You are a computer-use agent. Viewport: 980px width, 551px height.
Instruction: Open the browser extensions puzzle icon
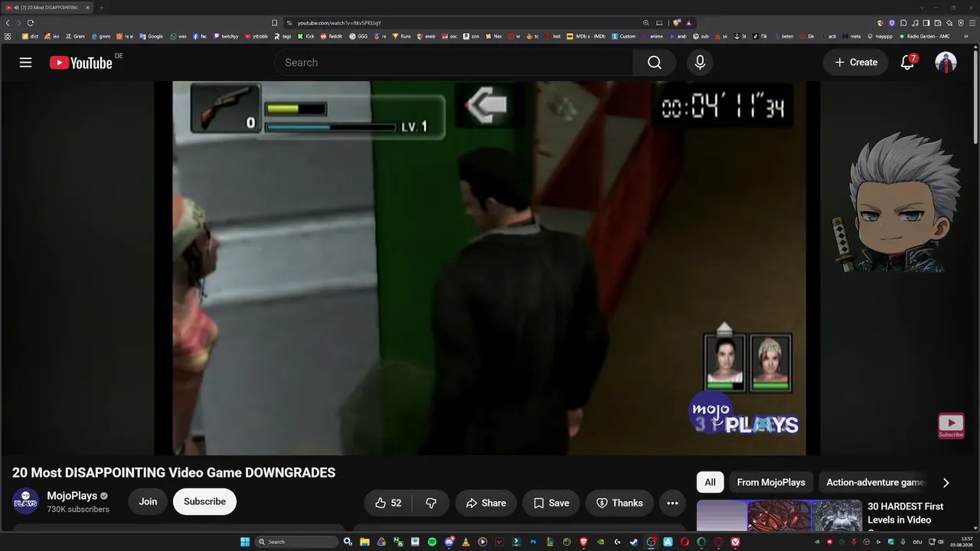point(903,23)
